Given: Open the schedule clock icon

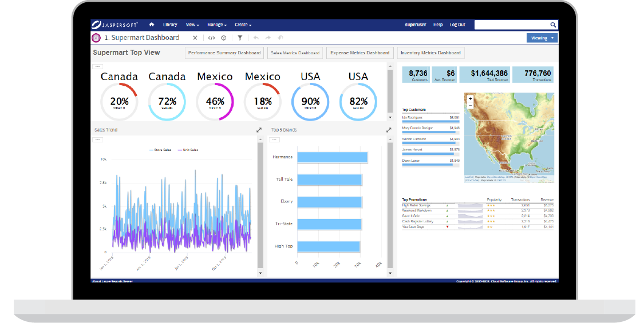Looking at the screenshot, I should point(224,38).
